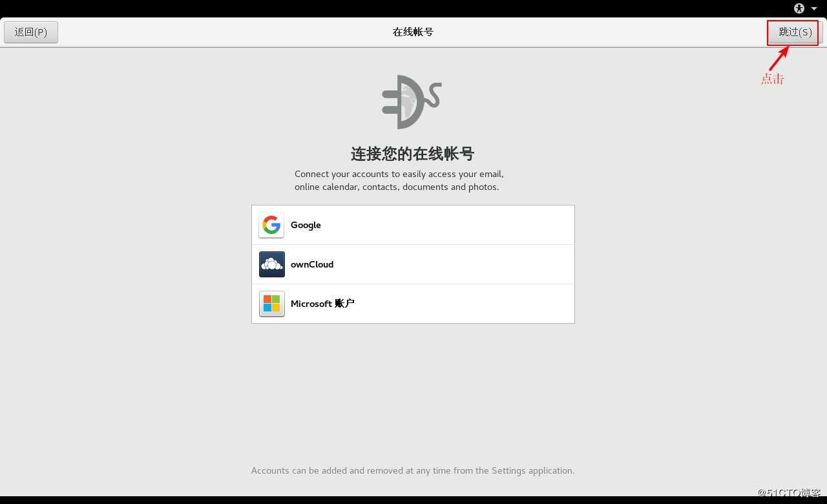Screen dimensions: 827x504
Task: Select the ownCloud account row label
Action: [312, 264]
